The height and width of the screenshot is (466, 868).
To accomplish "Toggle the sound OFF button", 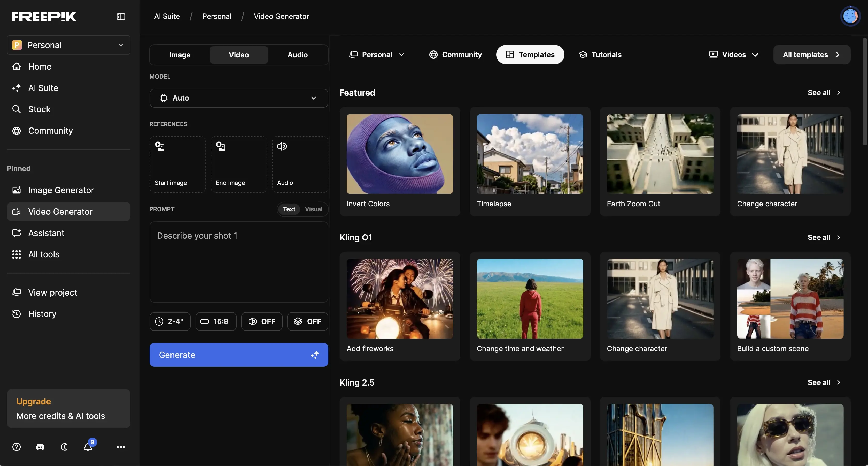I will (261, 321).
